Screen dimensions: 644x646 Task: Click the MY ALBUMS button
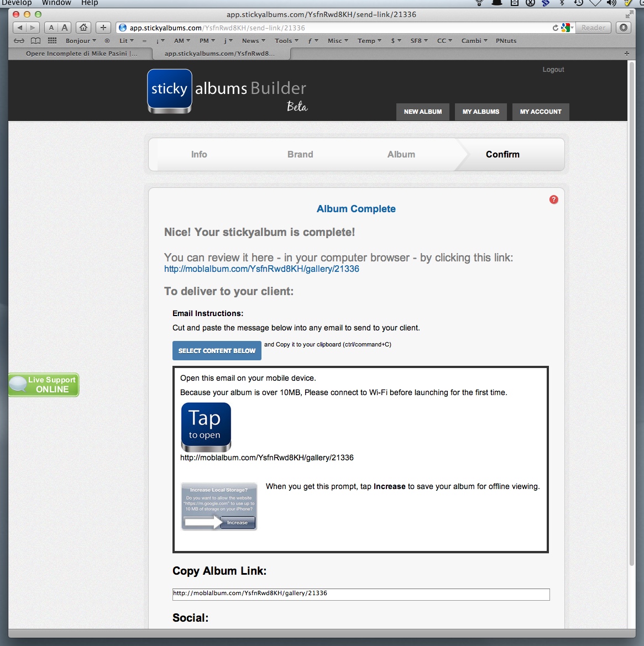coord(480,112)
